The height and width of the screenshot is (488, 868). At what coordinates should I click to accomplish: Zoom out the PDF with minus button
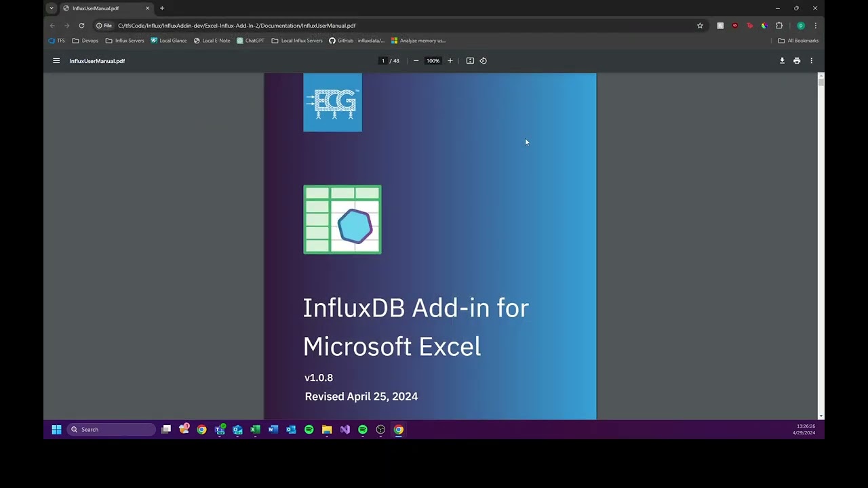416,61
